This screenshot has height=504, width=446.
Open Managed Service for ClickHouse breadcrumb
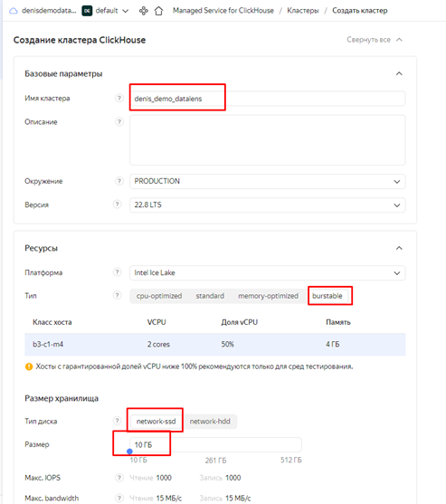pos(223,11)
